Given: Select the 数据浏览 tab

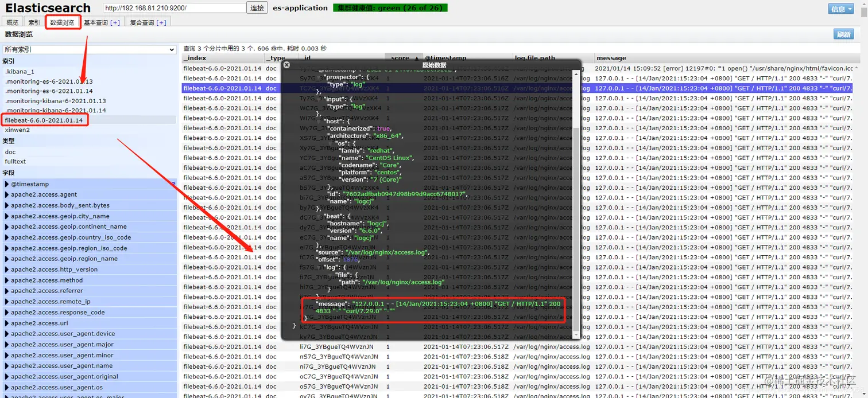Looking at the screenshot, I should click(x=62, y=22).
